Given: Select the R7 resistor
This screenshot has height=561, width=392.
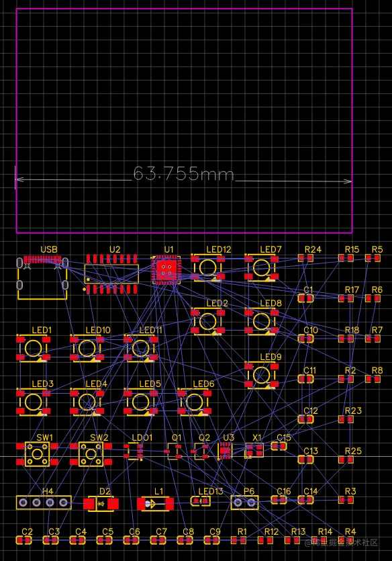Looking at the screenshot, I should [373, 339].
